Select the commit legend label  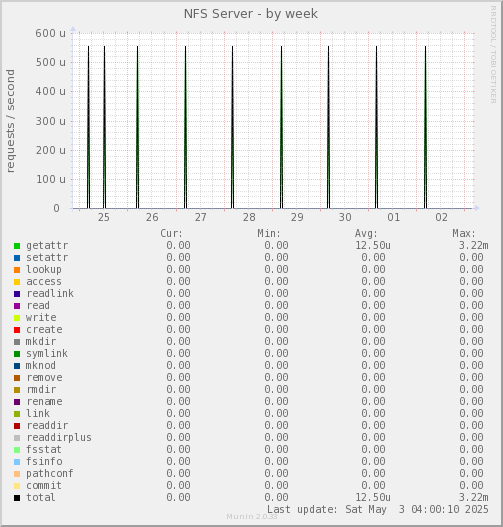[44, 486]
